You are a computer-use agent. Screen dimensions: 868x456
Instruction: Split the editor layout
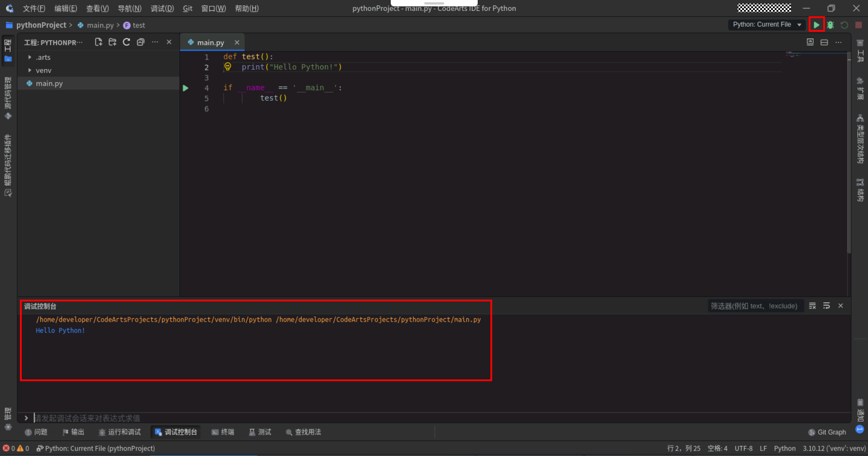point(824,42)
